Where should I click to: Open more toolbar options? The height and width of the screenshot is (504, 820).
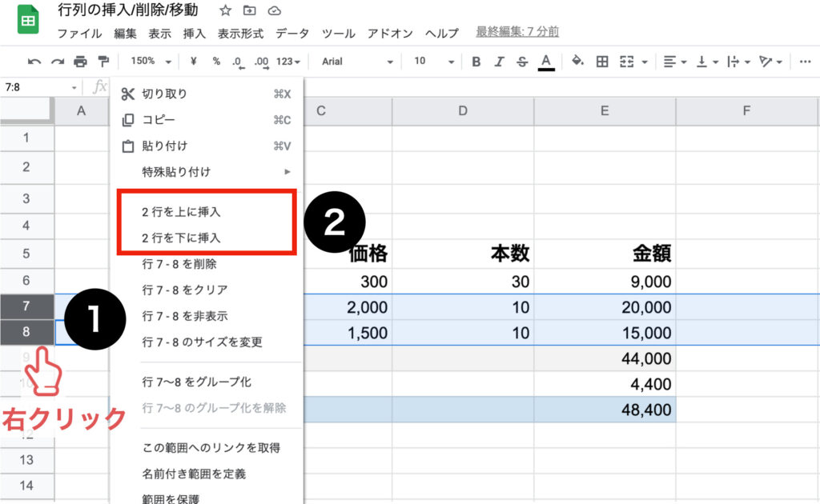(x=806, y=62)
